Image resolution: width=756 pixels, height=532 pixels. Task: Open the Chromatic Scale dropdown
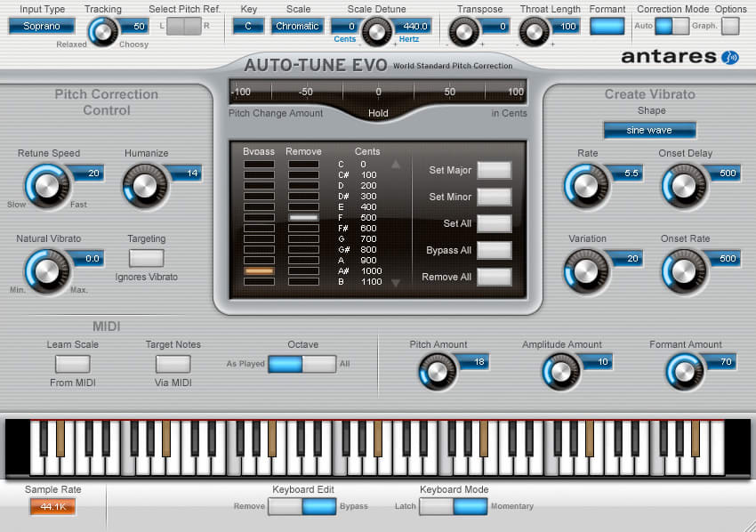(297, 26)
